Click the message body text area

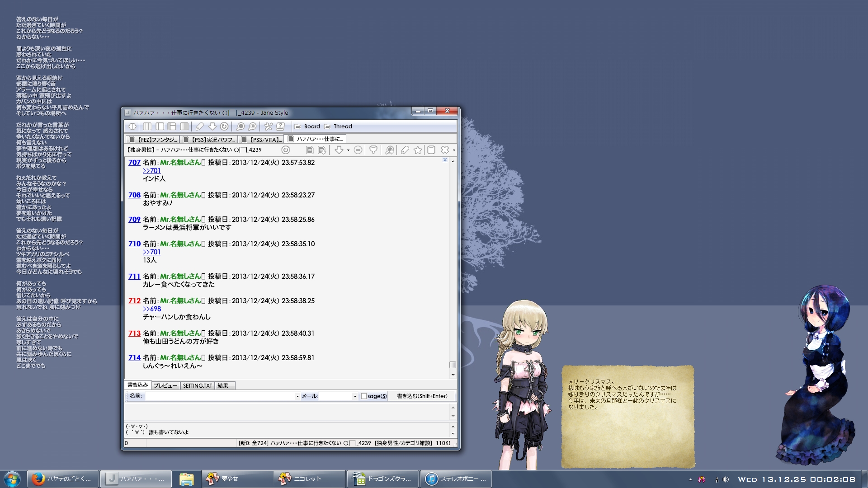287,412
